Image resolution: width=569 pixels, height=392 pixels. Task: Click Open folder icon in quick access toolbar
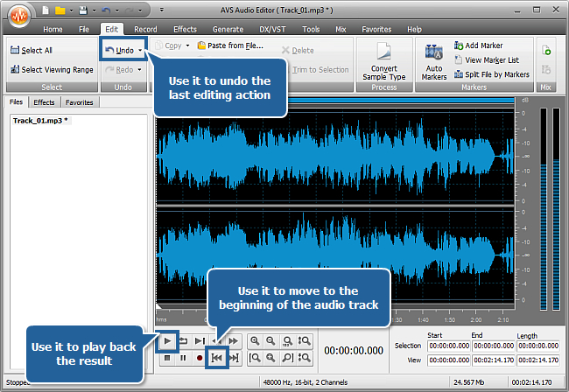pyautogui.click(x=60, y=10)
